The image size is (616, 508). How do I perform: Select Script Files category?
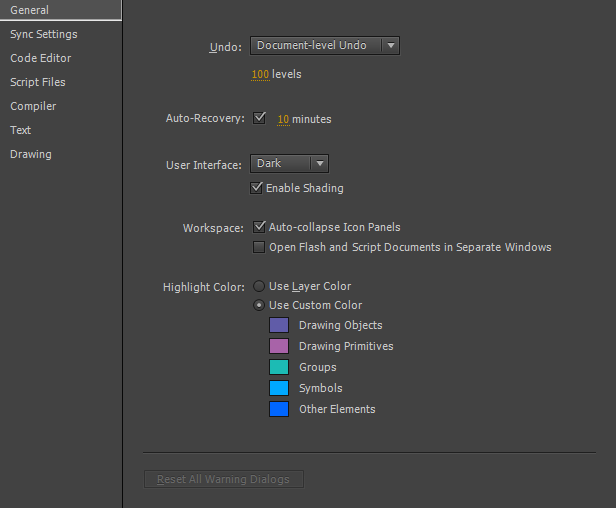tap(38, 82)
